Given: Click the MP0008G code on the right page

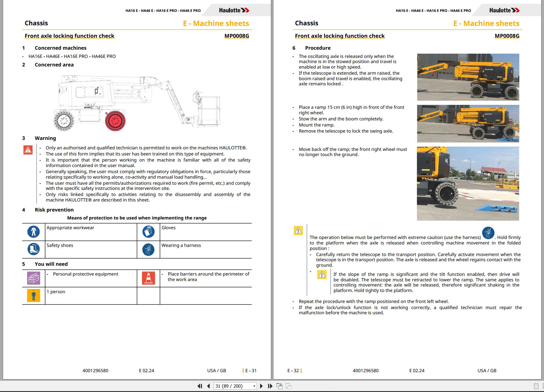Looking at the screenshot, I should (x=507, y=36).
